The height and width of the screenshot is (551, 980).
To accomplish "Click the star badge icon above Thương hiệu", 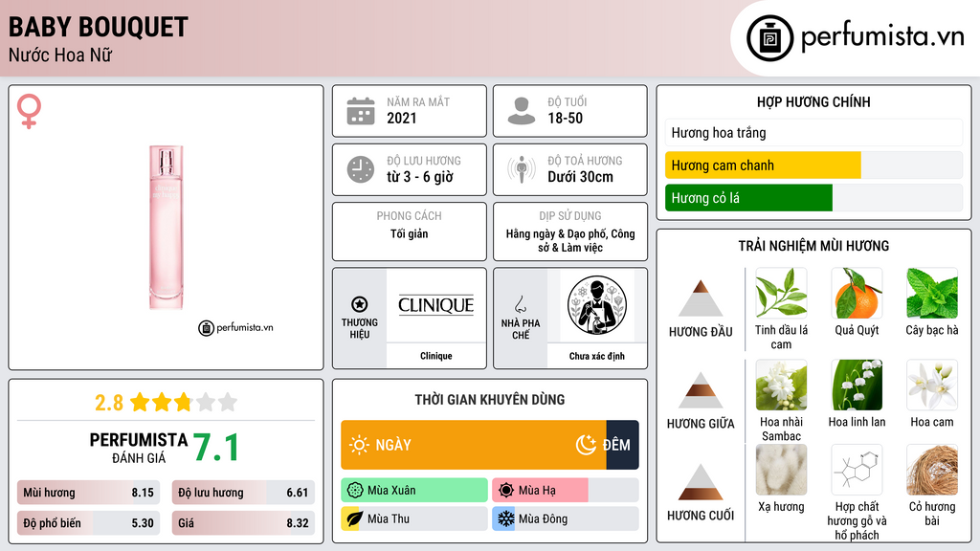I will pyautogui.click(x=360, y=304).
